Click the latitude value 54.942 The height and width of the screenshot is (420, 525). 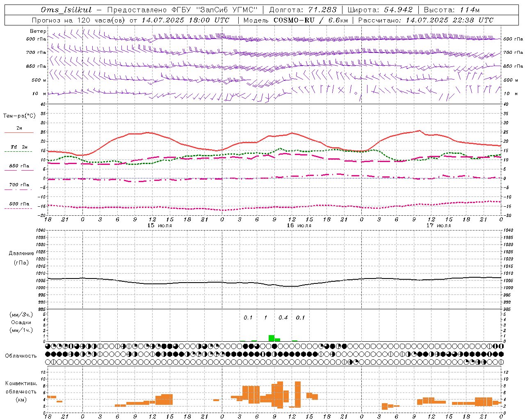(398, 10)
